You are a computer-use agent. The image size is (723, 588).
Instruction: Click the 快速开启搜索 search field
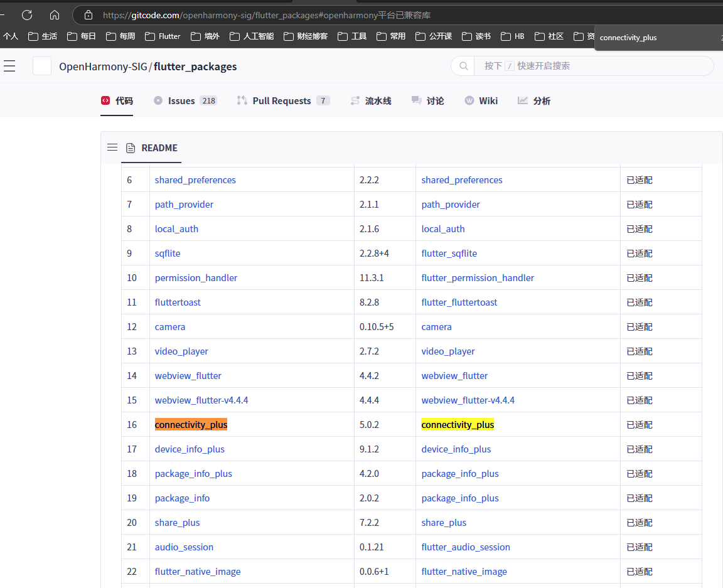[x=594, y=66]
